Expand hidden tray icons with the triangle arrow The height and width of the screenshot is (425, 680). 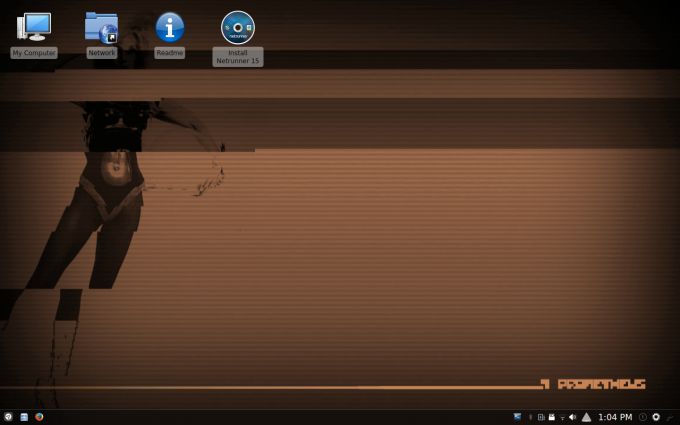point(586,417)
